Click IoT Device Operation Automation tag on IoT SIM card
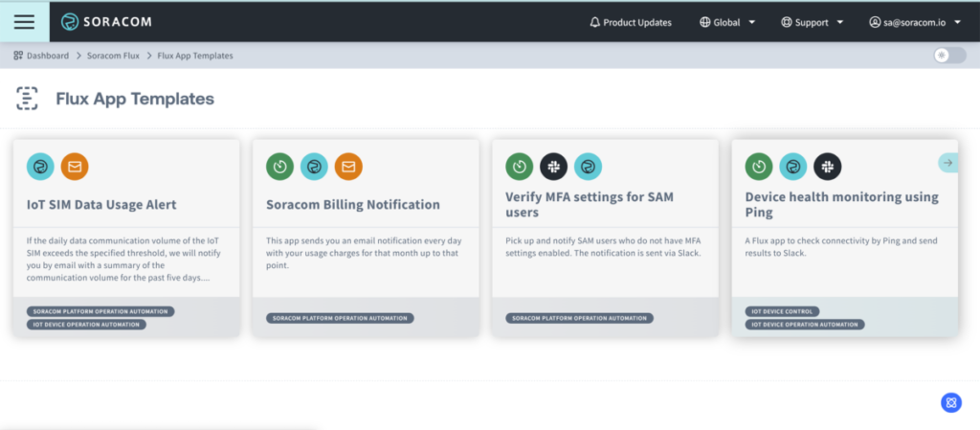 click(x=86, y=325)
